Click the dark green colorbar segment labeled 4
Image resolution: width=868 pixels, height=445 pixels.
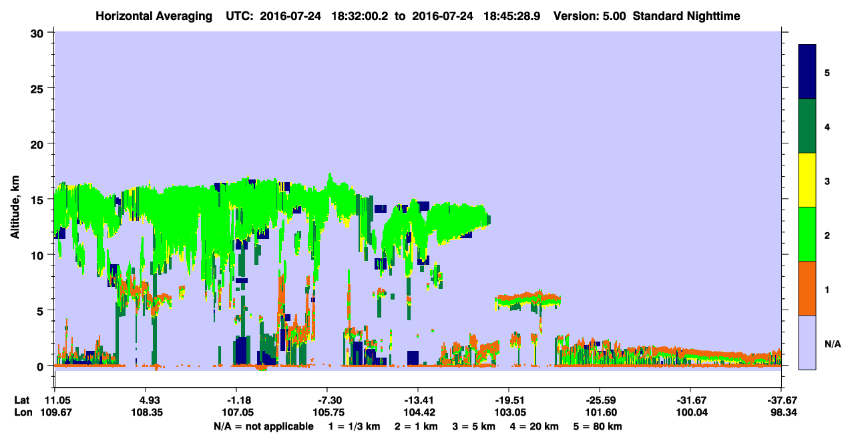807,126
